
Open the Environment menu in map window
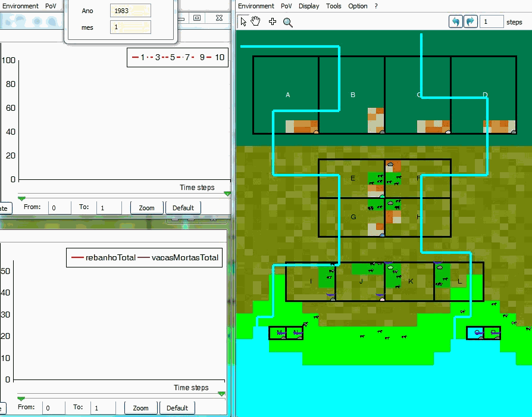[256, 6]
